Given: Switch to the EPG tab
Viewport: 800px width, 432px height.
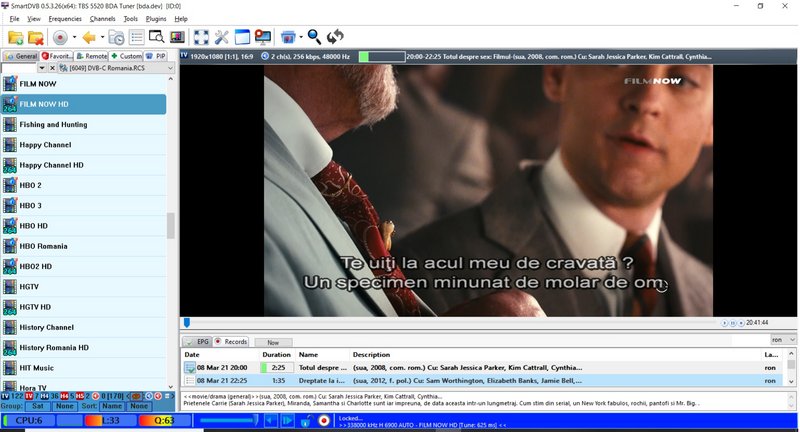Looking at the screenshot, I should pos(196,342).
